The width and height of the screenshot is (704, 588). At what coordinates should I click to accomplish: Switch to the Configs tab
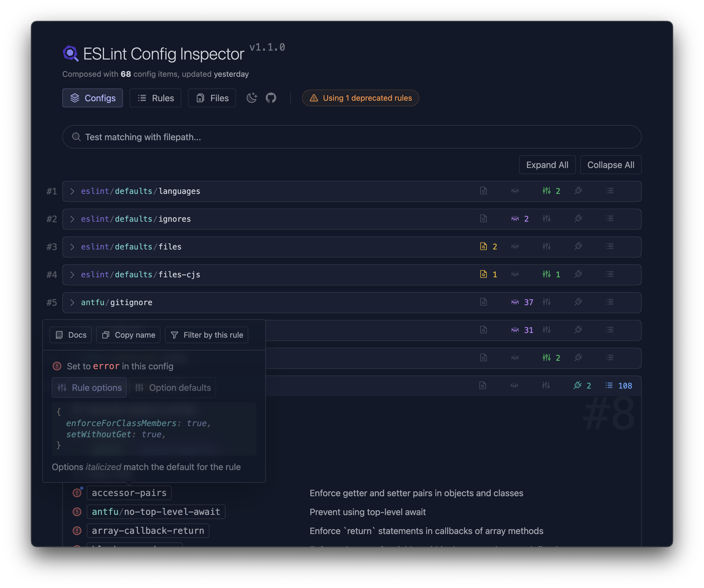(x=93, y=98)
